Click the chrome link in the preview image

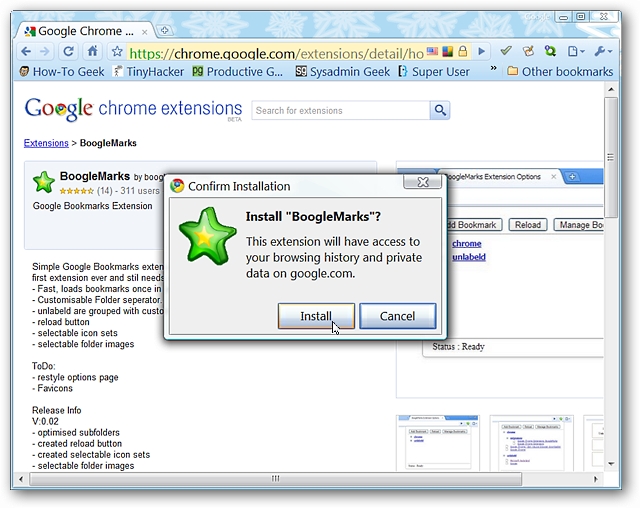(x=467, y=244)
